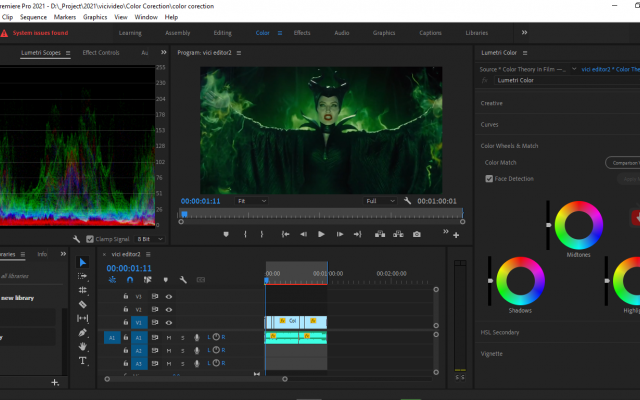This screenshot has height=400, width=640.
Task: Click the Lift button
Action: [380, 234]
